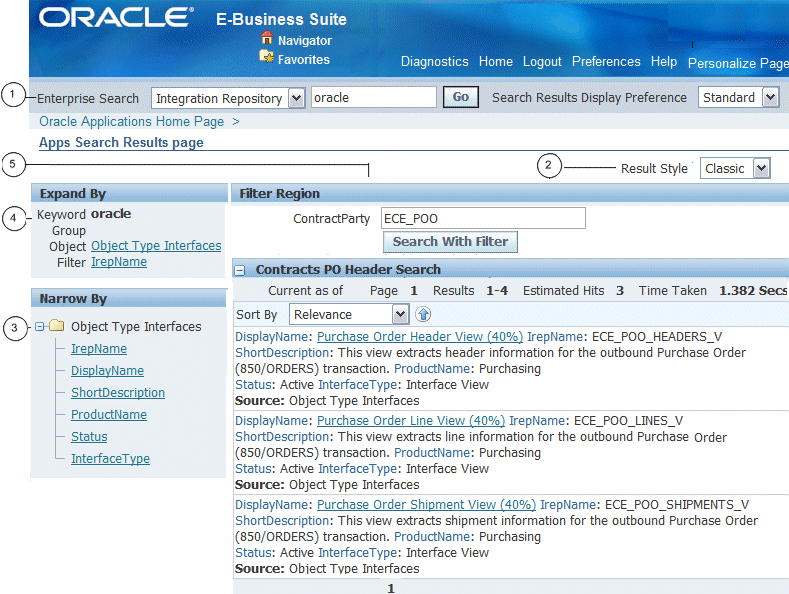
Task: Click the Favorites folder icon
Action: point(266,56)
